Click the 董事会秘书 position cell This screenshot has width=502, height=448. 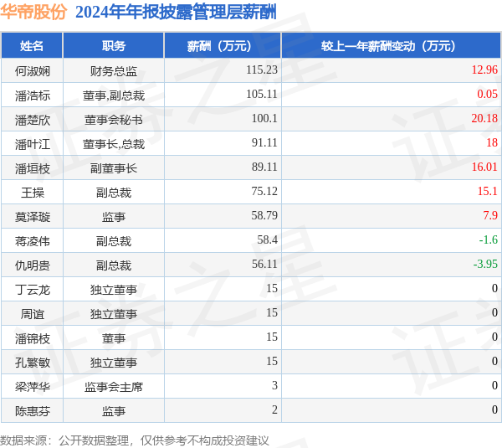pos(114,120)
